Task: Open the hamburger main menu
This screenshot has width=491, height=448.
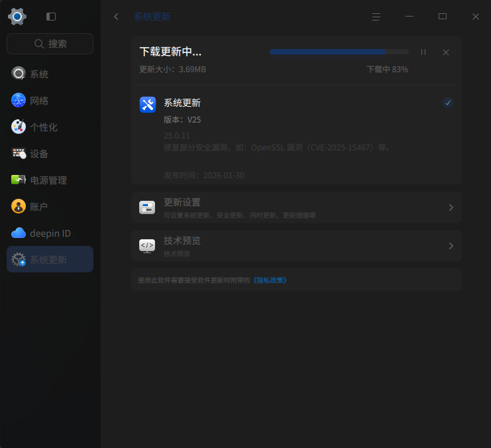Action: (376, 17)
